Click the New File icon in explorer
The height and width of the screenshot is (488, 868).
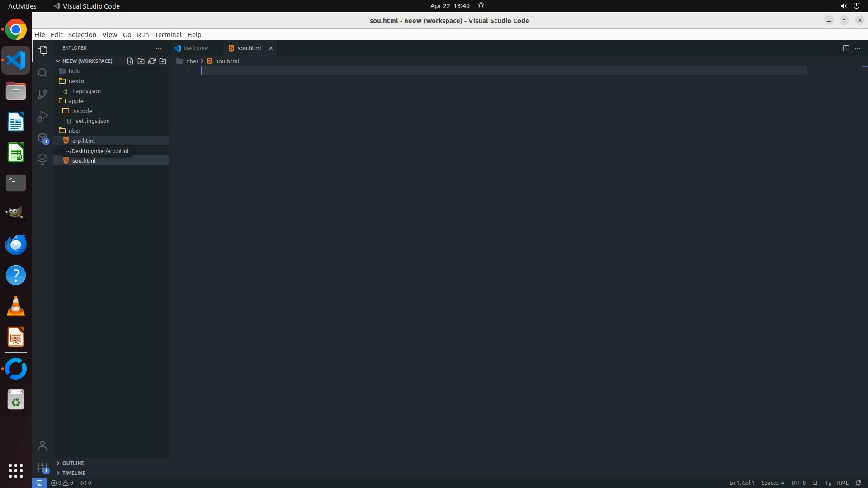[130, 61]
